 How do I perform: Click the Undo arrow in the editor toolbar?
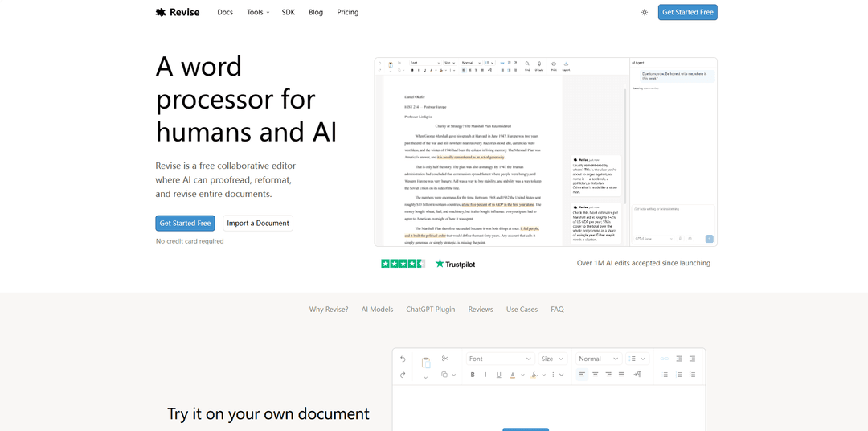[403, 359]
